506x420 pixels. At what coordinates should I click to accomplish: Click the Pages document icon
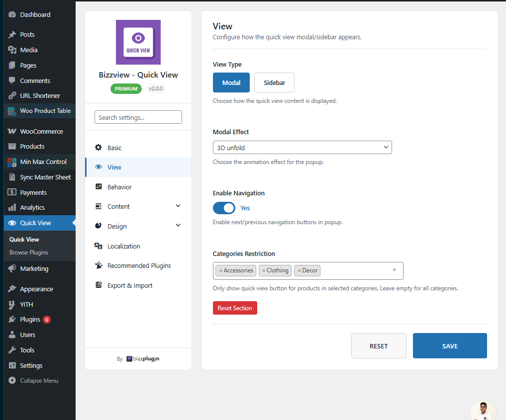[x=12, y=66]
